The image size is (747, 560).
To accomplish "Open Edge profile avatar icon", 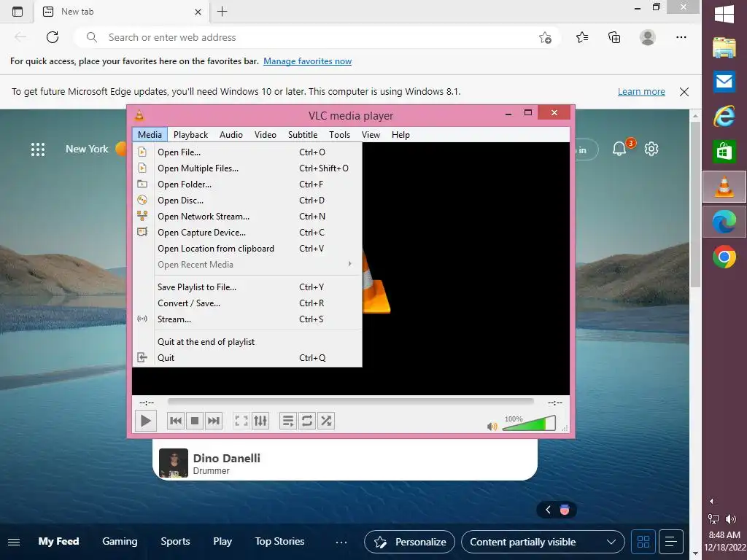I will (648, 37).
